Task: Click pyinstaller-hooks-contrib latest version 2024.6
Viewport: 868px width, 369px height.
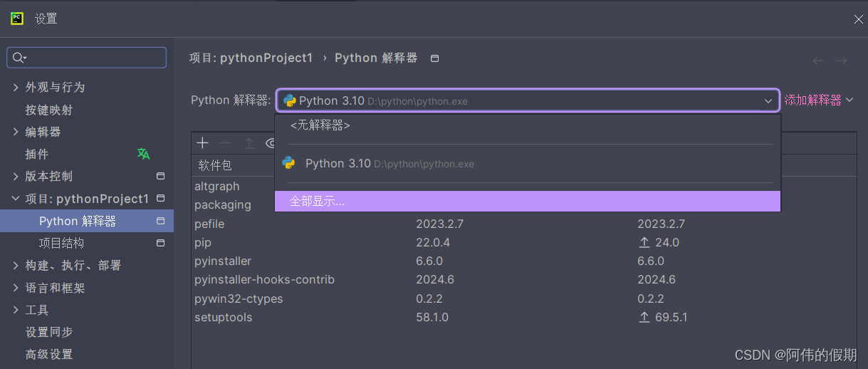Action: coord(656,279)
